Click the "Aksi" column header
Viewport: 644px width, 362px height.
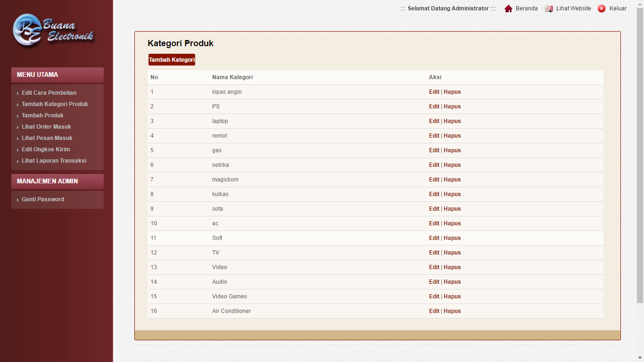point(435,77)
